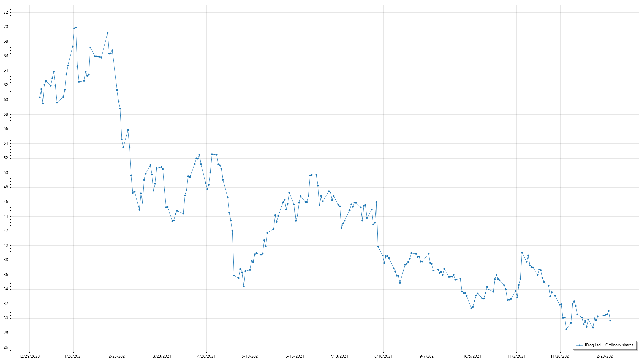Select the 2/23/2021 date tick label
Image resolution: width=644 pixels, height=362 pixels.
tap(118, 356)
